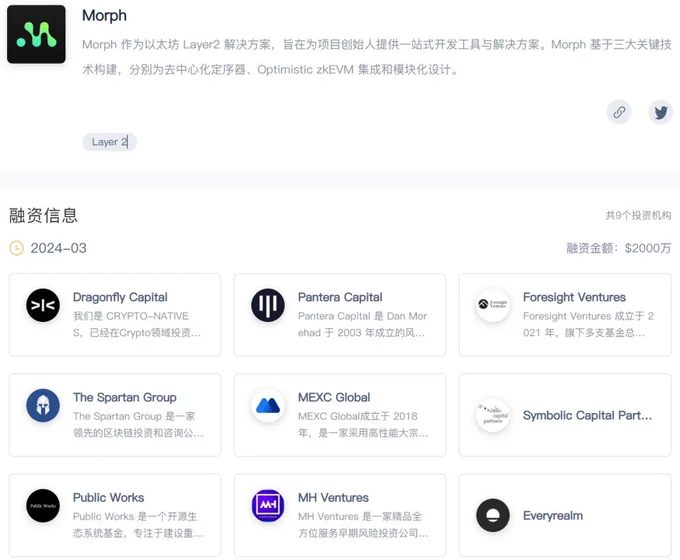Open the Symbolic Capital Part... name

(587, 416)
